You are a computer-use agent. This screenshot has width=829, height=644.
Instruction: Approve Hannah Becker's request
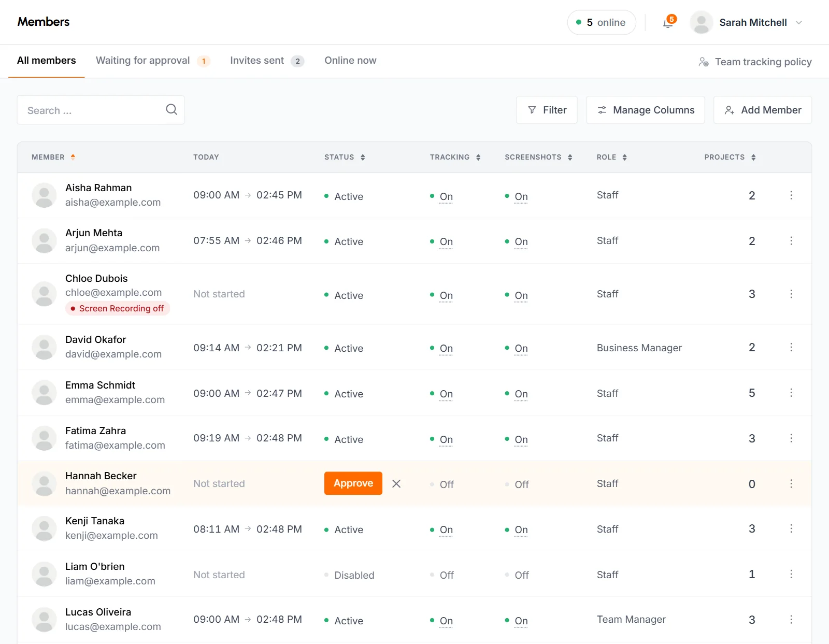pyautogui.click(x=353, y=483)
